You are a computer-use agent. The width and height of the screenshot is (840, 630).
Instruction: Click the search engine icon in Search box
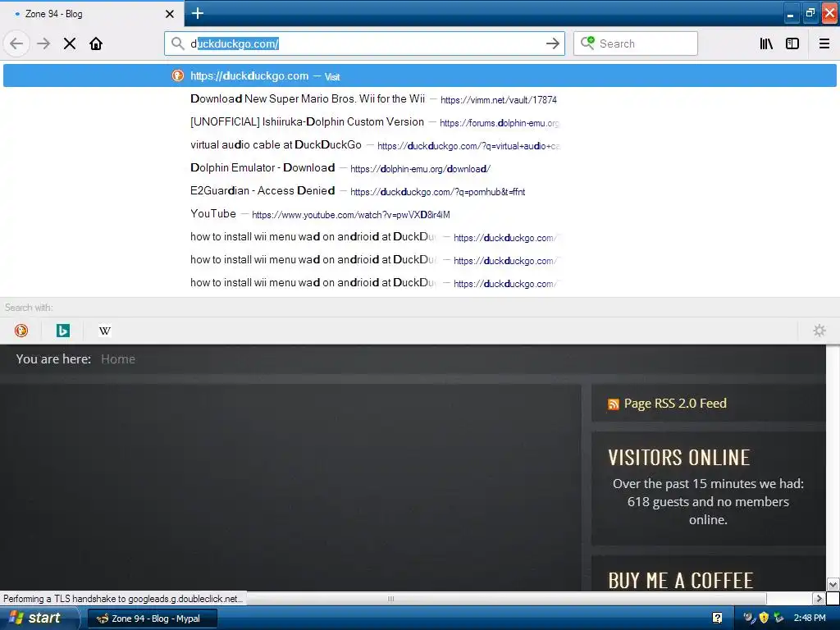click(587, 43)
